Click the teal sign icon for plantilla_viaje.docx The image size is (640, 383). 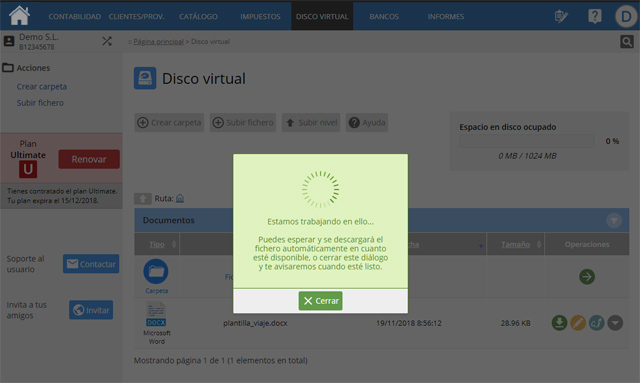[x=596, y=323]
